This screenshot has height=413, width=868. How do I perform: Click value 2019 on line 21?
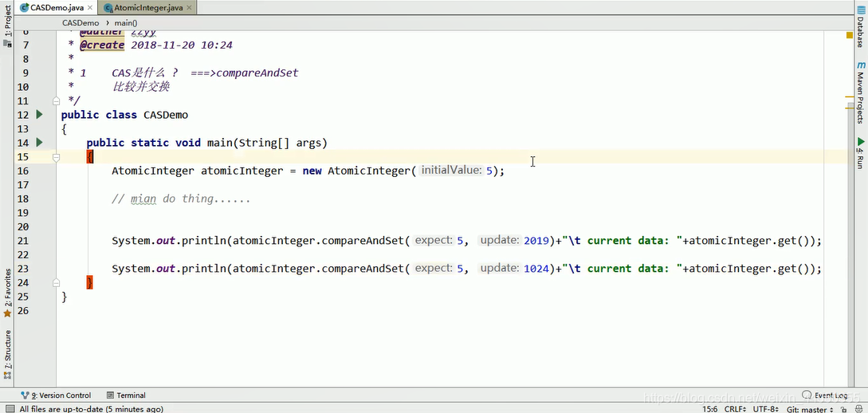click(536, 241)
